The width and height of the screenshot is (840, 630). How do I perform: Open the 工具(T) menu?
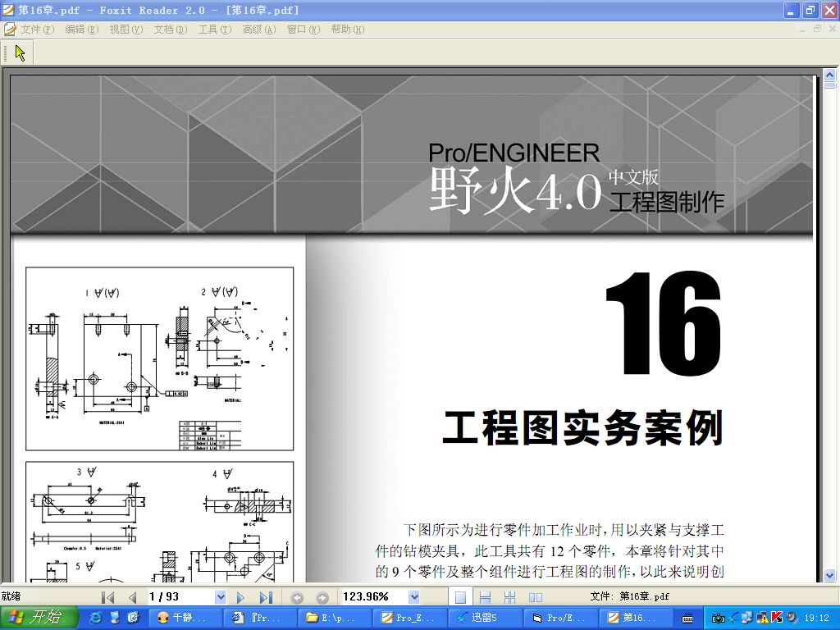click(215, 30)
